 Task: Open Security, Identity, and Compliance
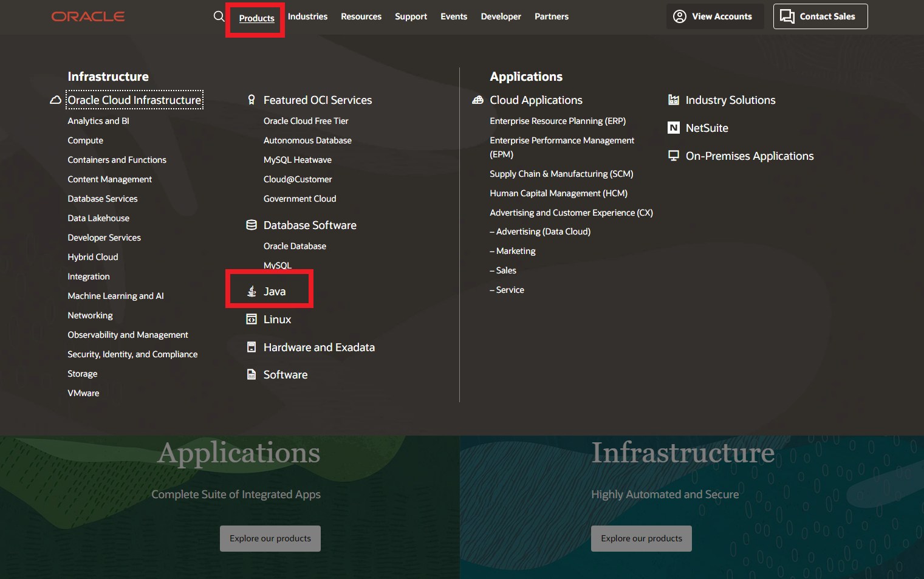click(x=132, y=354)
